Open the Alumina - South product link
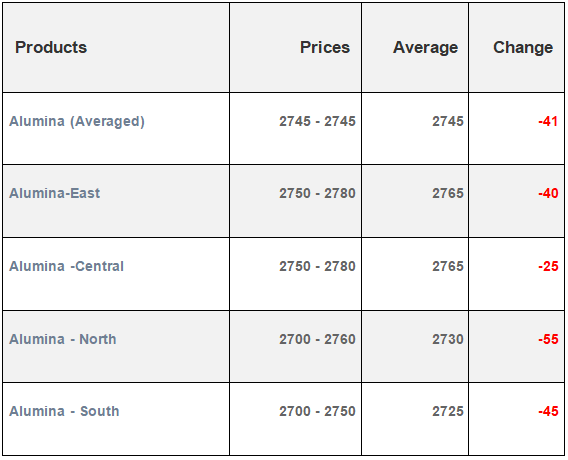568x460 pixels. pyautogui.click(x=64, y=411)
